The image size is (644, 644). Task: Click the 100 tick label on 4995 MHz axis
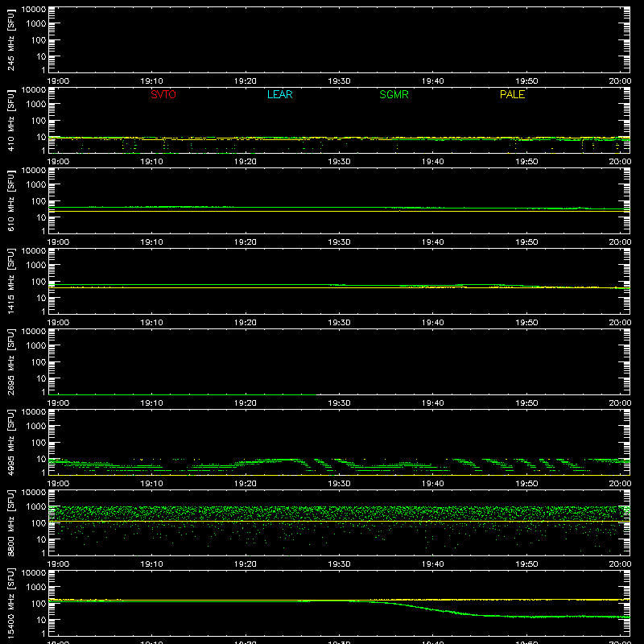click(39, 443)
